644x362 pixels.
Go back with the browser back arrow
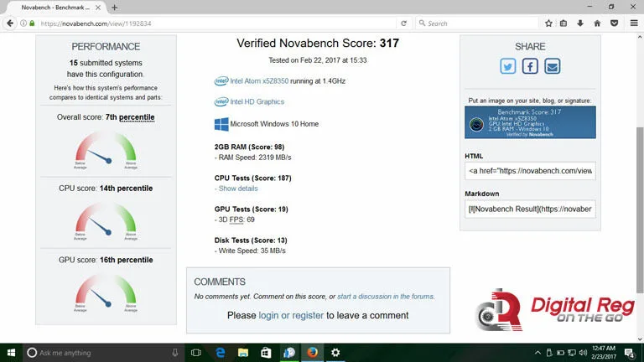click(10, 23)
